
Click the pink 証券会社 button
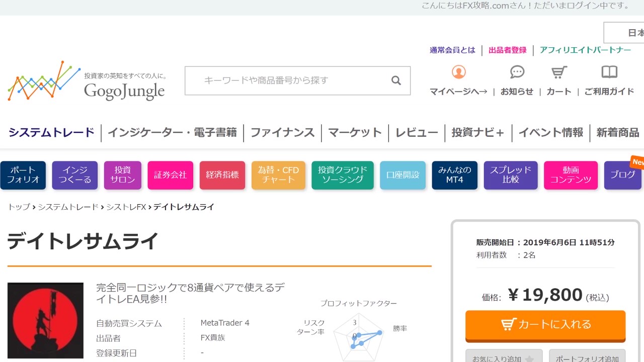pos(170,175)
